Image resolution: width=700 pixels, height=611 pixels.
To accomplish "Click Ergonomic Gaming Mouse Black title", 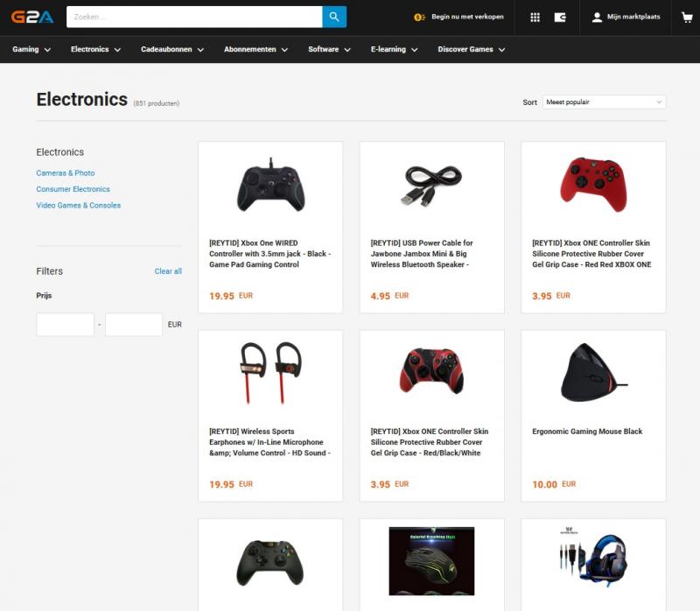I will [x=587, y=432].
